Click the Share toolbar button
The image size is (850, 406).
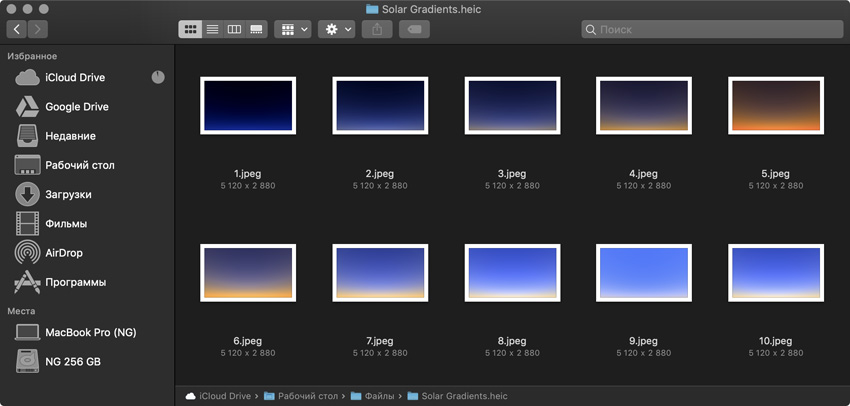pos(377,30)
